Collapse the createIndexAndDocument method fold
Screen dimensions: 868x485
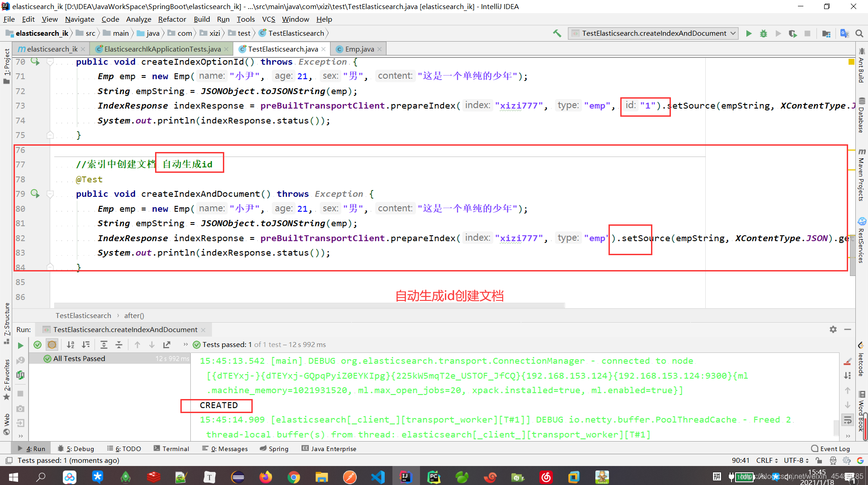pos(50,194)
